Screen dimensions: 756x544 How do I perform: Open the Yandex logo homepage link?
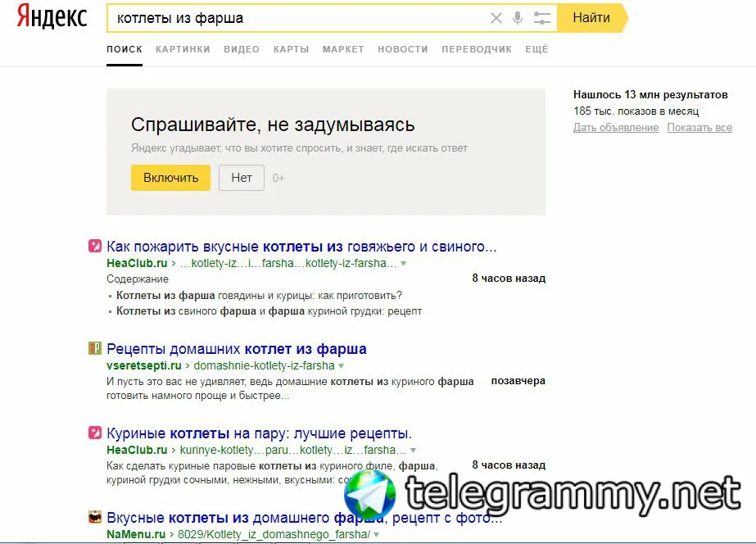tap(52, 16)
